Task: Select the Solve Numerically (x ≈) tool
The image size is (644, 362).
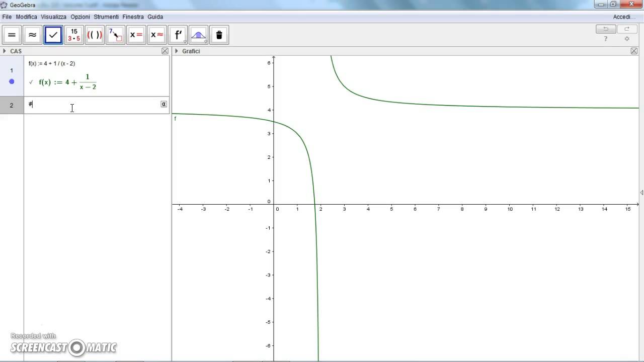Action: point(157,35)
